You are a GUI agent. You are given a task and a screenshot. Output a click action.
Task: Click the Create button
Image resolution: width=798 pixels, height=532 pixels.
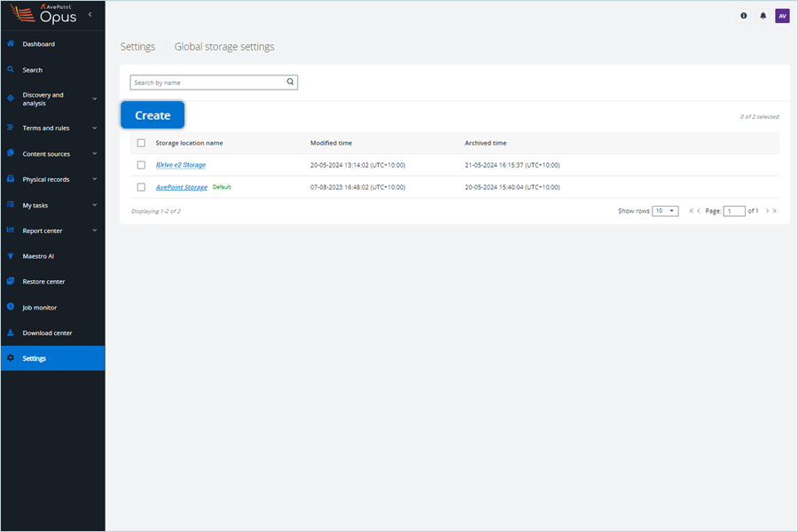(153, 115)
